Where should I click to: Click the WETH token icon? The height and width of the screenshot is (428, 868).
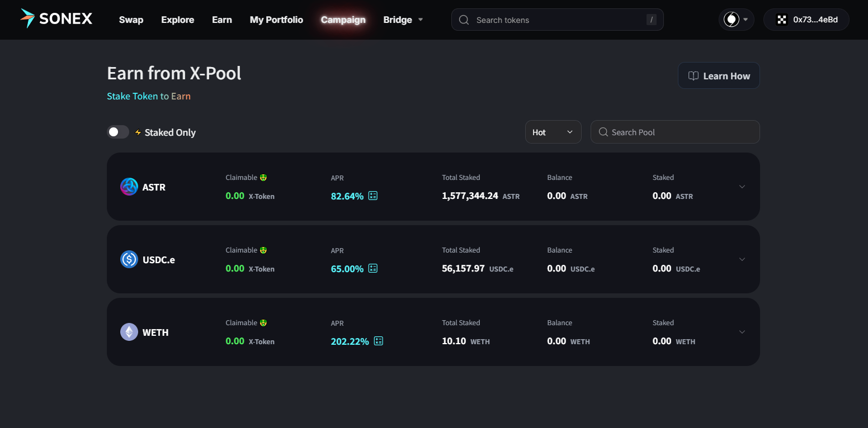(129, 332)
